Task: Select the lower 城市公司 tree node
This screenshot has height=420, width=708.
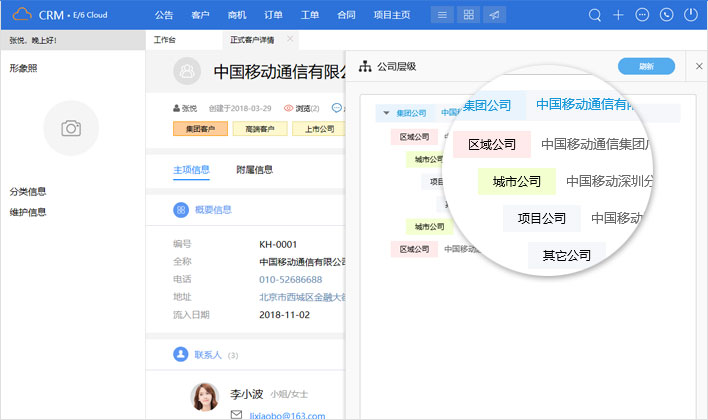Action: (429, 226)
